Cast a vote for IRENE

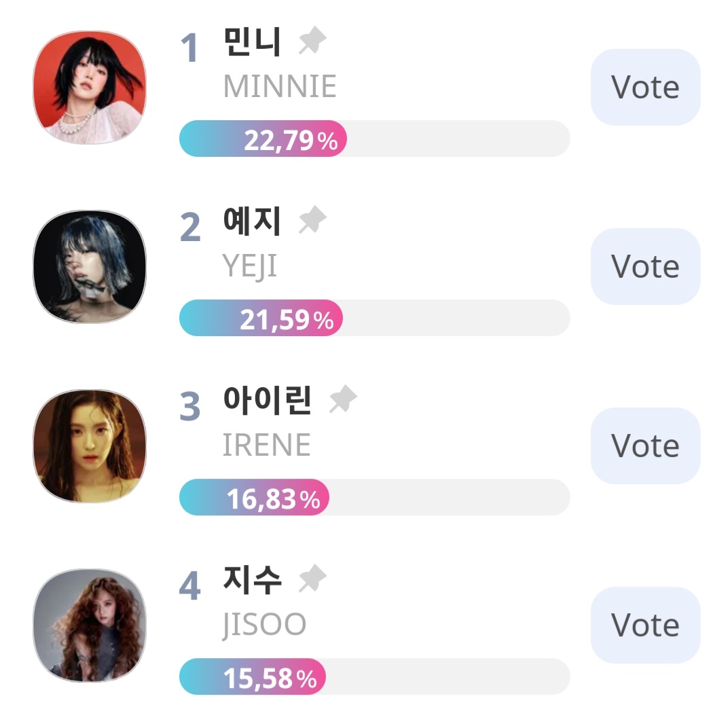click(645, 446)
